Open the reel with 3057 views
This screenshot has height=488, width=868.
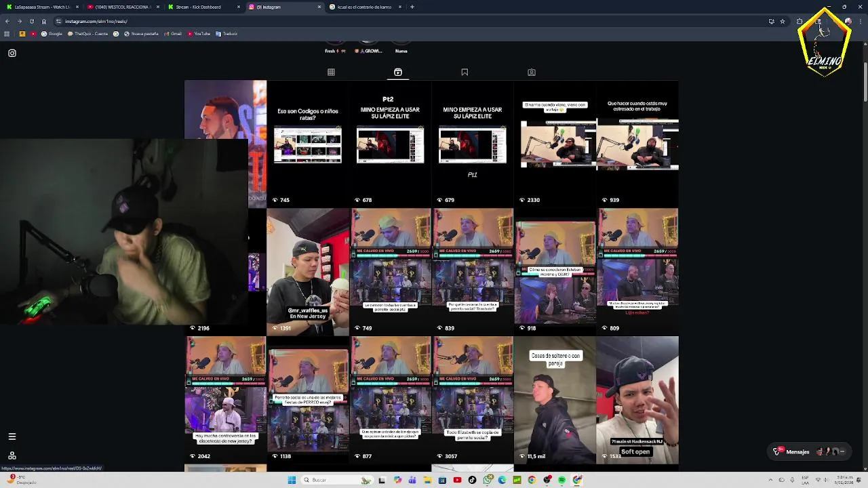tap(473, 400)
